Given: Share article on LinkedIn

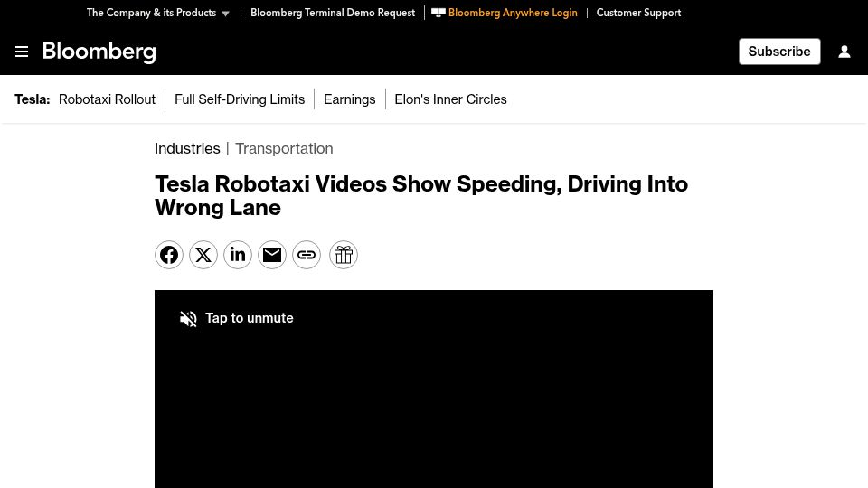Looking at the screenshot, I should point(238,255).
